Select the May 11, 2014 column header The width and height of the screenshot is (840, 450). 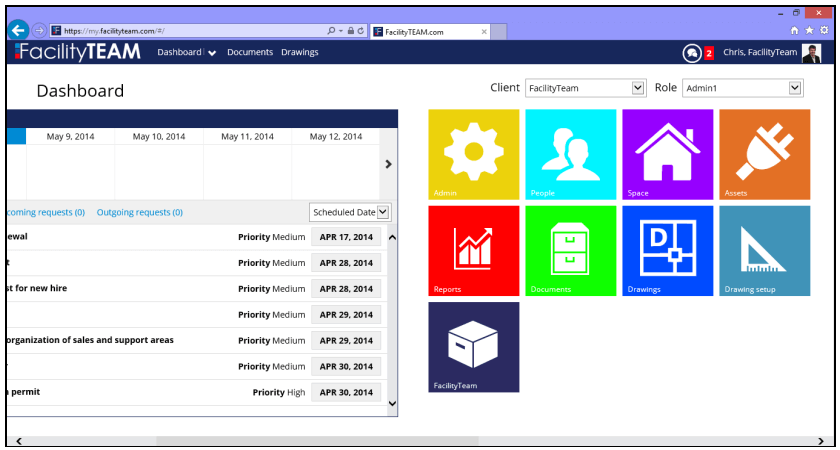248,137
